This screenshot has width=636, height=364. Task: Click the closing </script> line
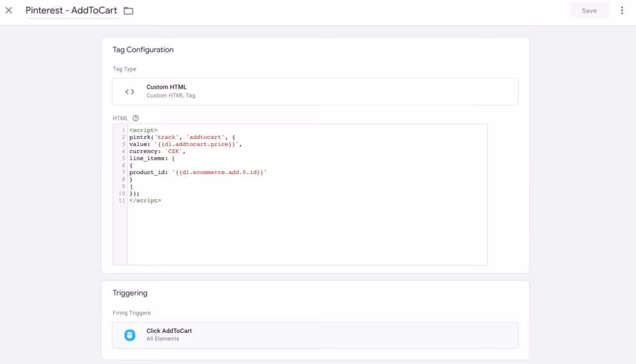pos(145,201)
